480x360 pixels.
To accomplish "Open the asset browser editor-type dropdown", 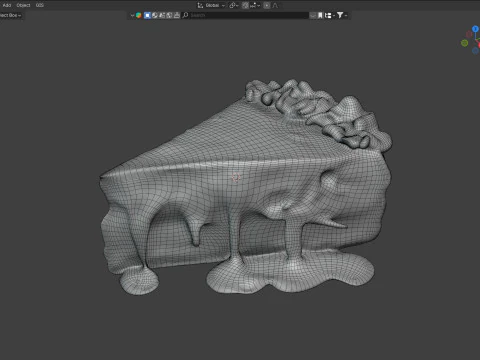I will [132, 15].
